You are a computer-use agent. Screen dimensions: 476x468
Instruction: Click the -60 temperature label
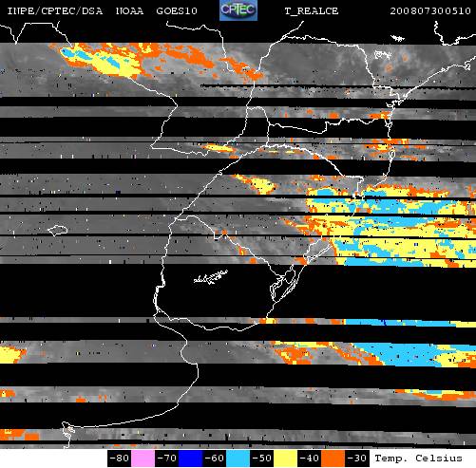pyautogui.click(x=215, y=459)
